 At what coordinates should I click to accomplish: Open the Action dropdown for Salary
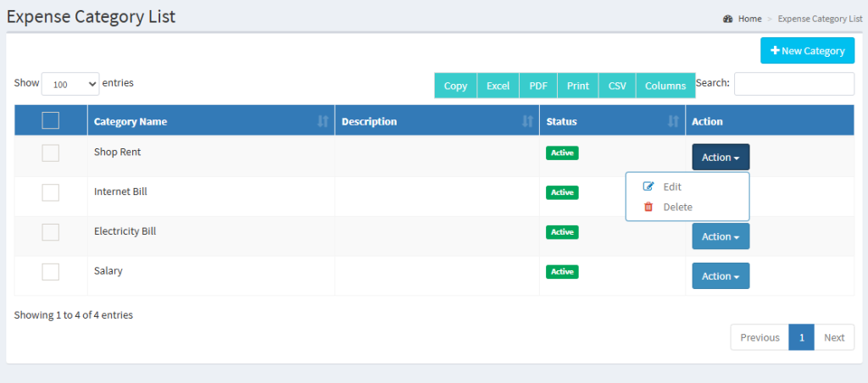click(721, 276)
